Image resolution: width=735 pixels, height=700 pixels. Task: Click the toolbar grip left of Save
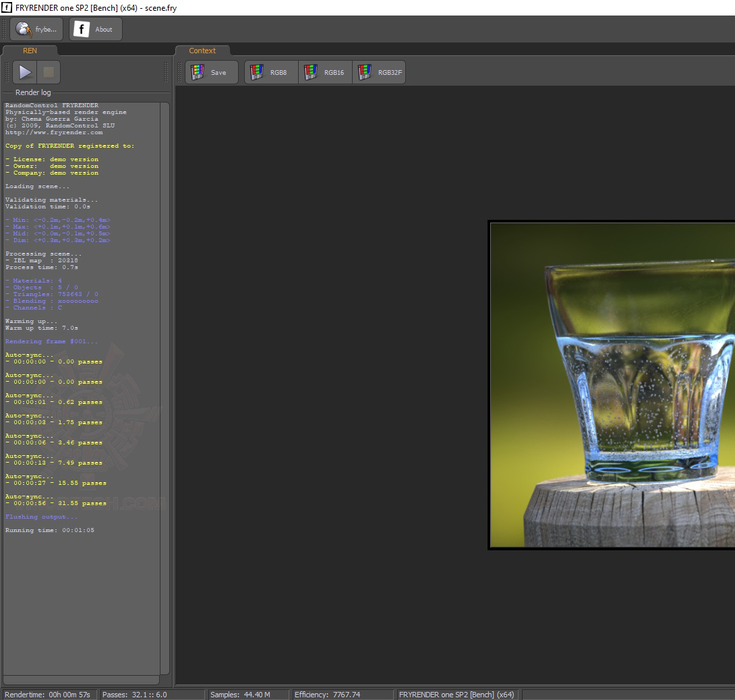click(179, 72)
